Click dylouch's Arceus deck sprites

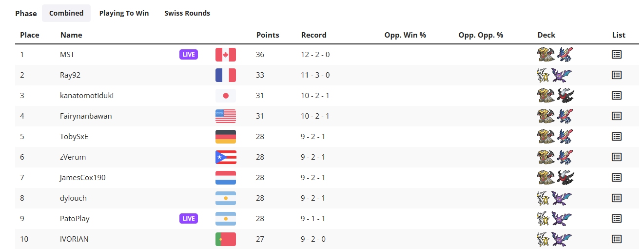555,198
